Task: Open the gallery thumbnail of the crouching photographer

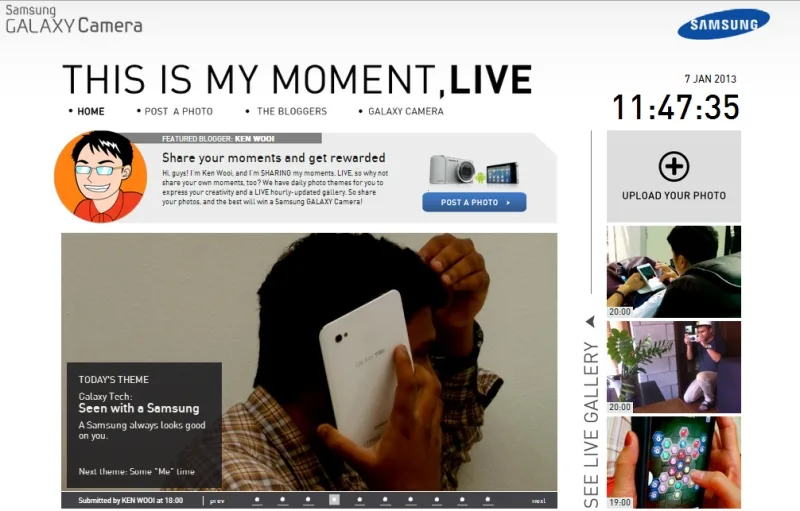Action: pyautogui.click(x=673, y=367)
